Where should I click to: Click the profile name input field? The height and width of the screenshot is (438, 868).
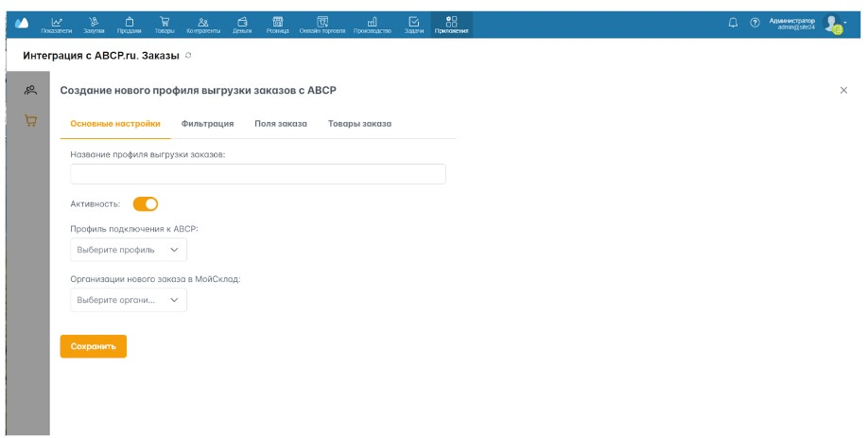(257, 174)
